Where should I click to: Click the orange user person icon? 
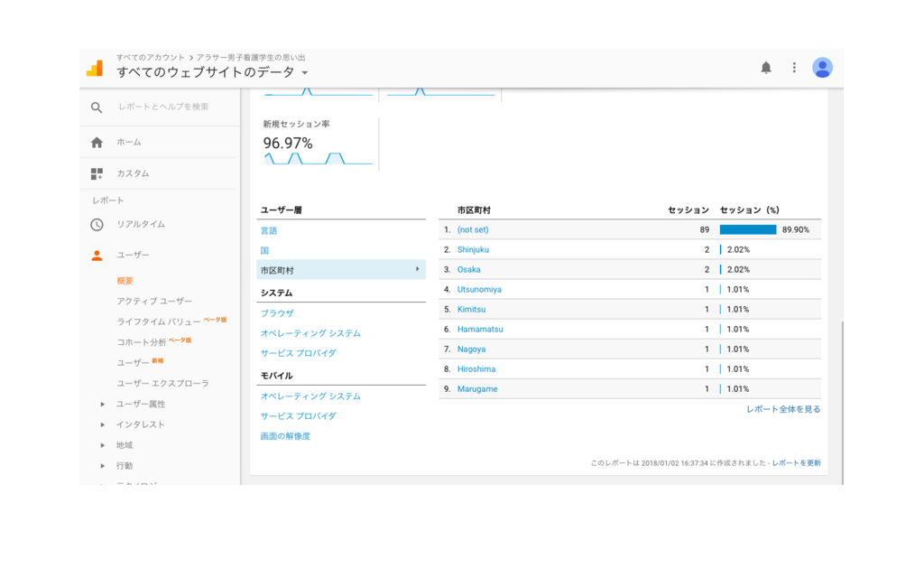97,256
